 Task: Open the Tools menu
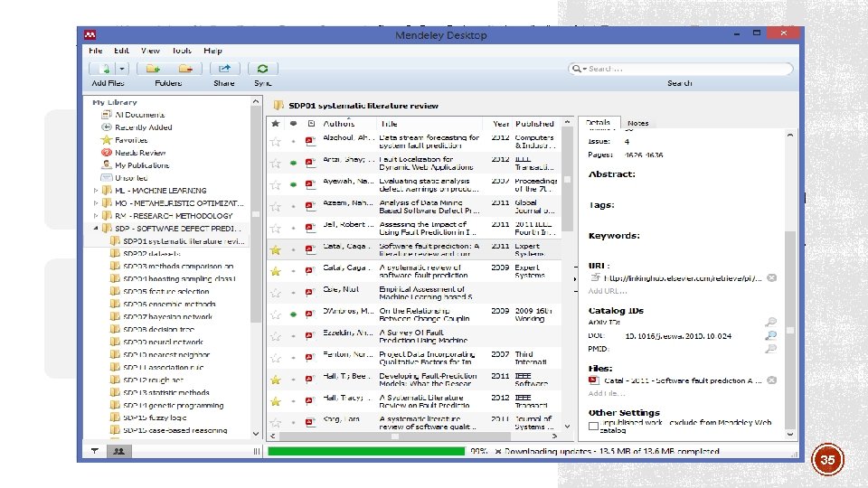pos(182,51)
